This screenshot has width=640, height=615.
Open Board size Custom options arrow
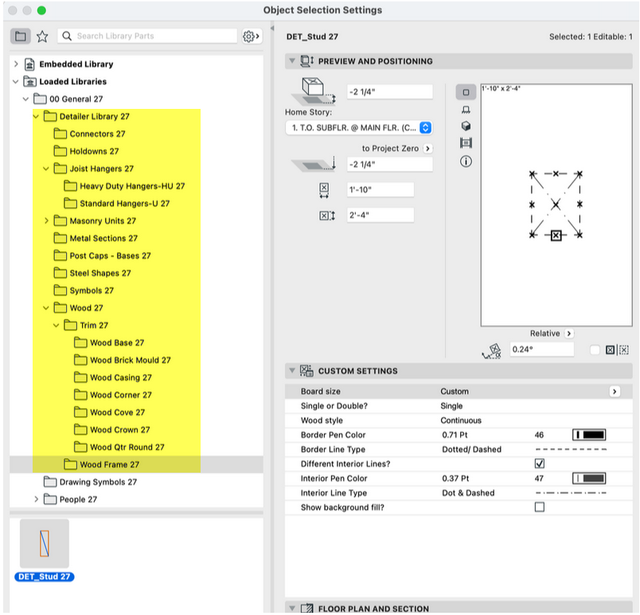[x=614, y=391]
